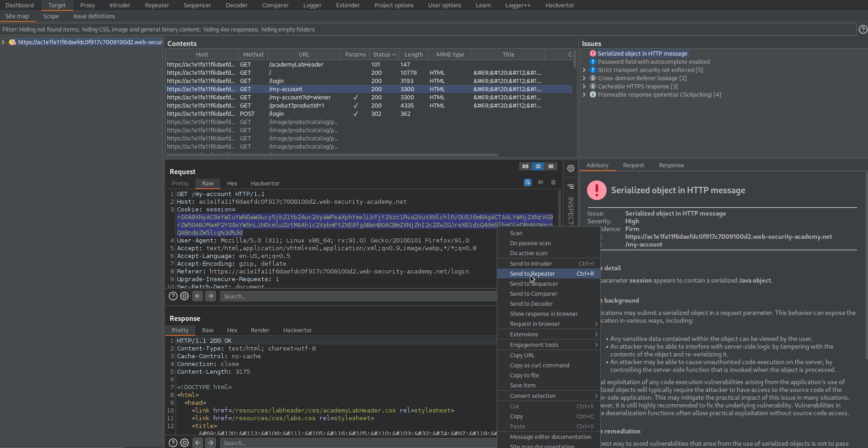Toggle word wrap icon in Request editor
This screenshot has width=868, height=448.
point(528,182)
